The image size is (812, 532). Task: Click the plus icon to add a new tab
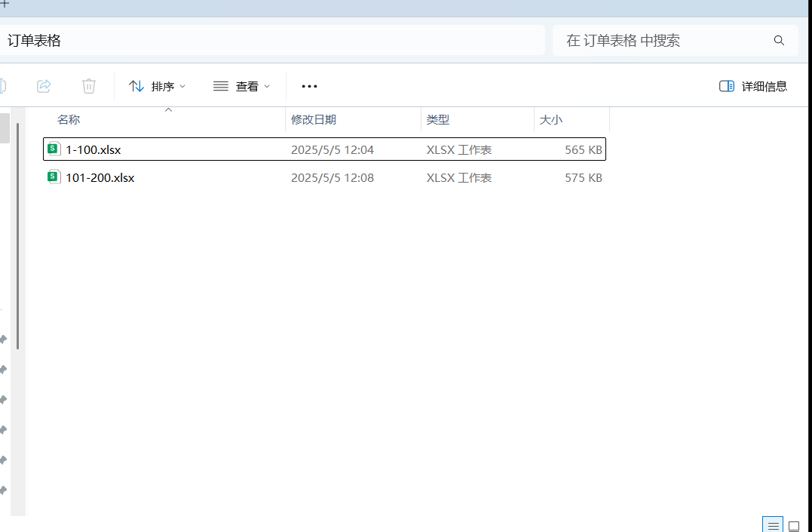[x=5, y=4]
